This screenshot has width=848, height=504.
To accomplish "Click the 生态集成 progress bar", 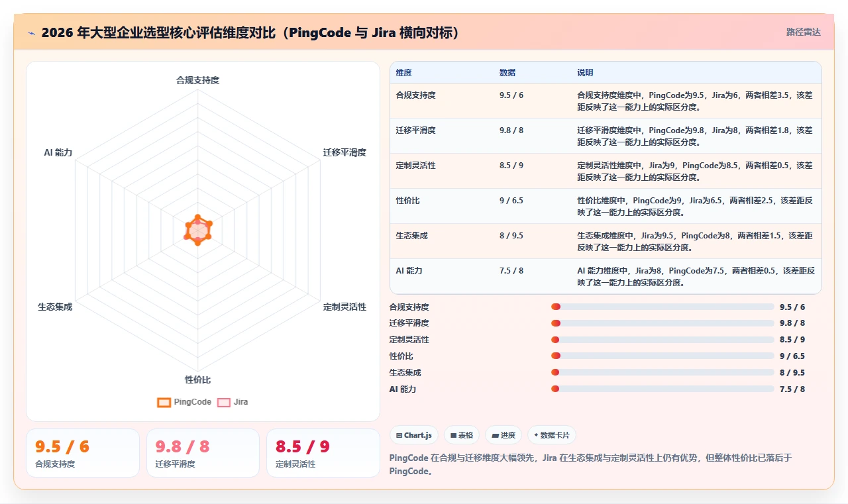I will (x=662, y=372).
